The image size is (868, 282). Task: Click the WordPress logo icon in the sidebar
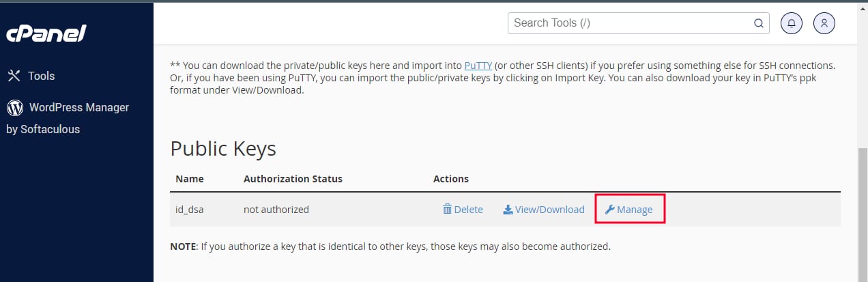[14, 108]
